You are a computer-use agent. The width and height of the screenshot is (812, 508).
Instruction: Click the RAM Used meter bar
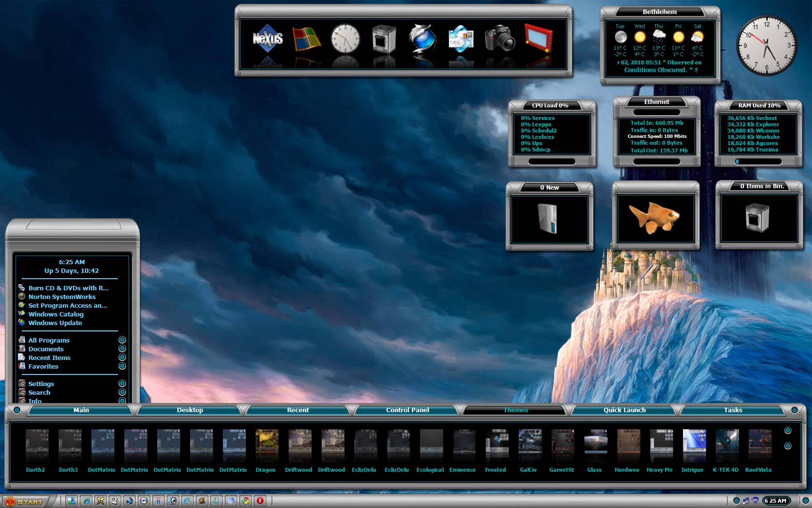[758, 162]
